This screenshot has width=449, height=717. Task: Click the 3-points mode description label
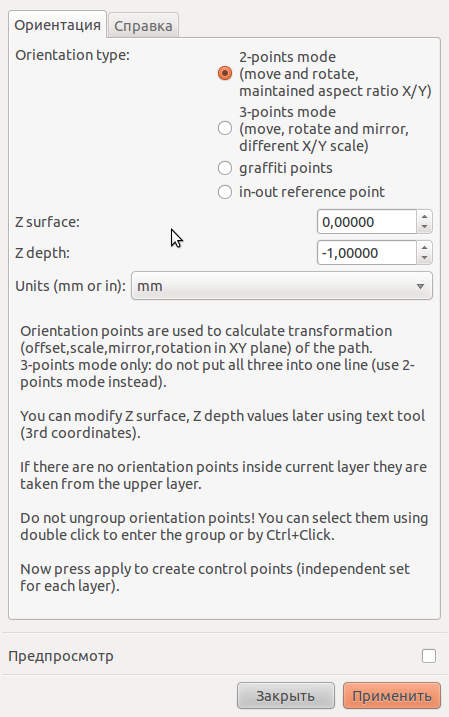coord(324,128)
